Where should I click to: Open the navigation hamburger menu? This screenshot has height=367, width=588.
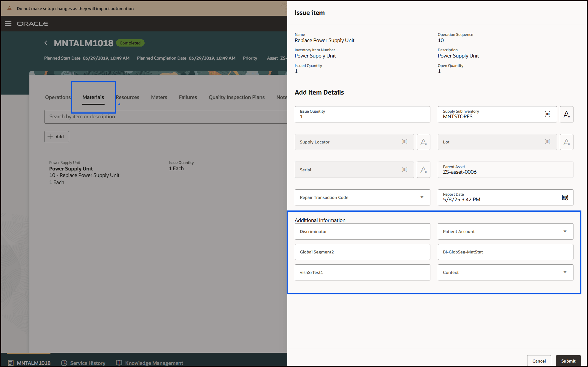pos(8,24)
